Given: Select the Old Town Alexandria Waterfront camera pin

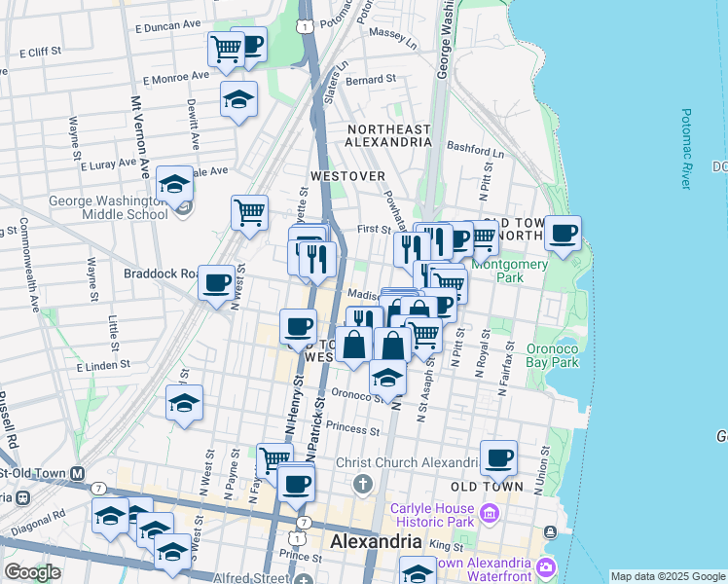Looking at the screenshot, I should click(x=545, y=567).
